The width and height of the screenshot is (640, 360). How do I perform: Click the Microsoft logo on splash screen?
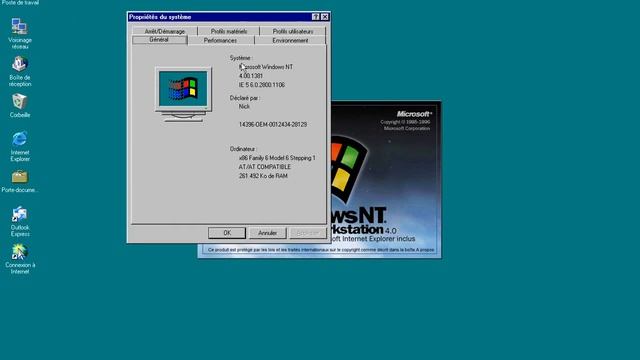coord(414,114)
